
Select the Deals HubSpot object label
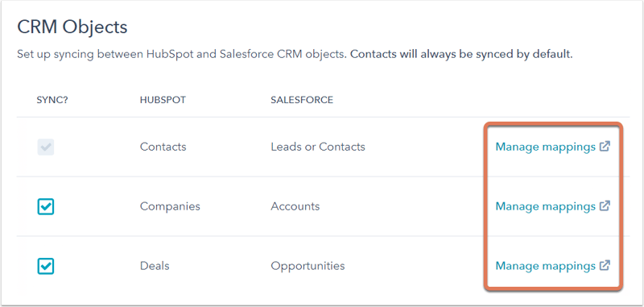(155, 266)
